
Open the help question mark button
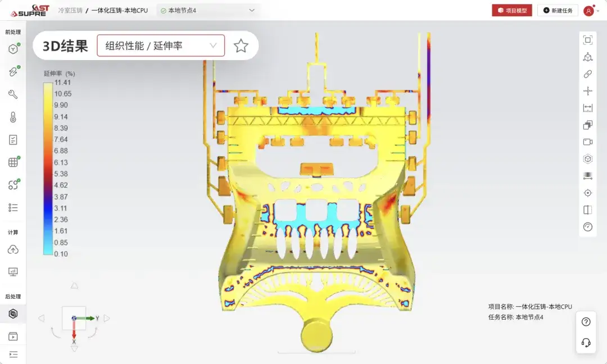586,322
